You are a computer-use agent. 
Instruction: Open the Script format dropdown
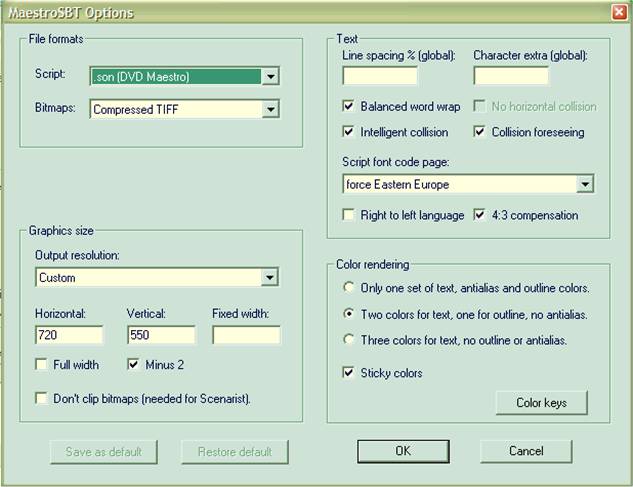[184, 76]
